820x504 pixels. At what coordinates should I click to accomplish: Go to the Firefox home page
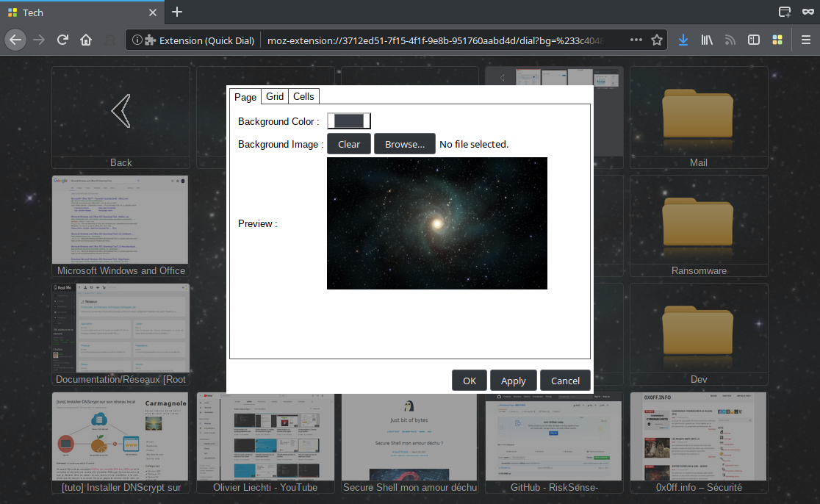pos(86,40)
